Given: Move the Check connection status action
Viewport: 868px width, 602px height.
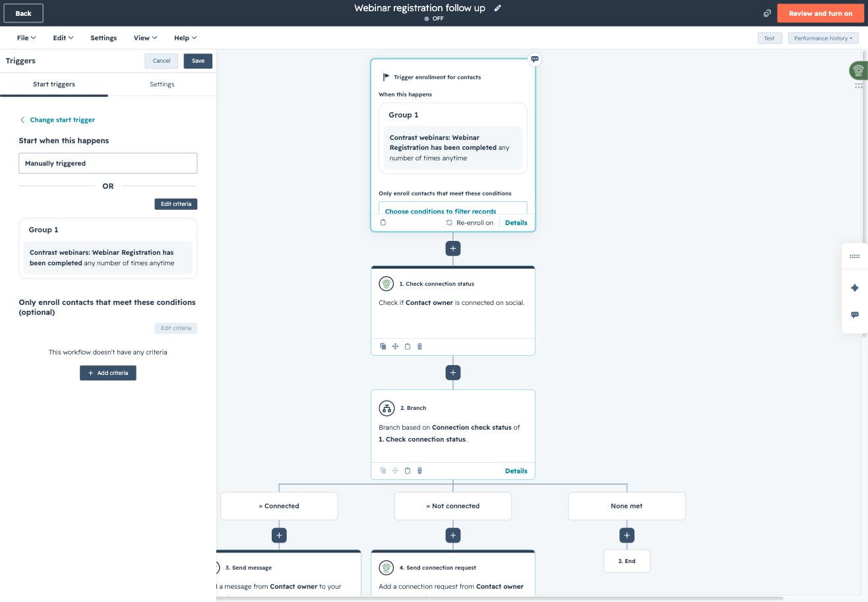Looking at the screenshot, I should coord(395,347).
